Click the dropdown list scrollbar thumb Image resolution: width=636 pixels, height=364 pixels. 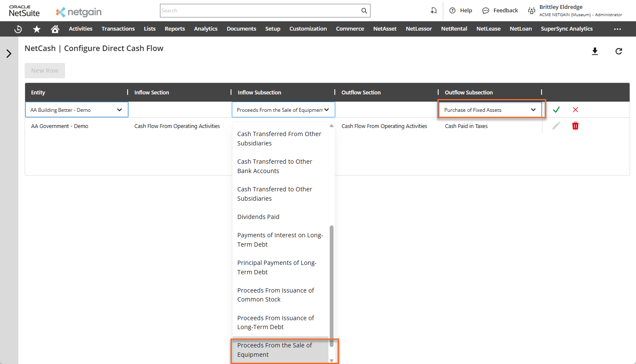click(x=331, y=285)
